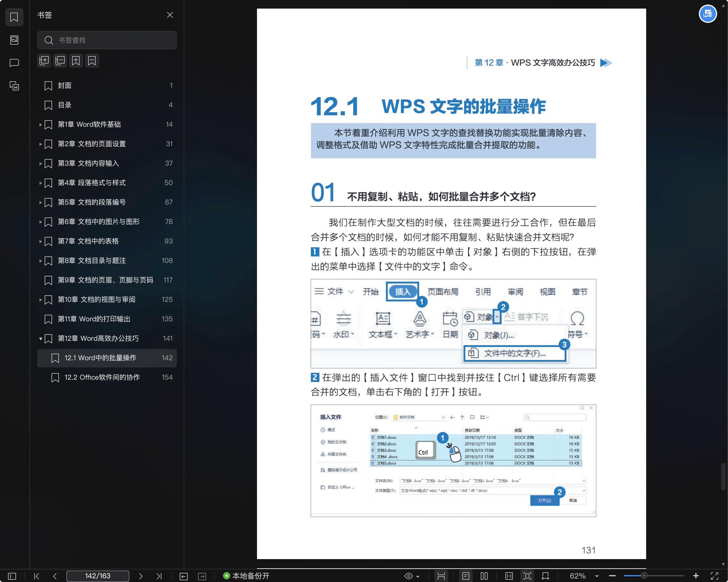The height and width of the screenshot is (582, 728).
Task: Select 12.1 Word中的批量操作 bookmark
Action: click(x=107, y=358)
